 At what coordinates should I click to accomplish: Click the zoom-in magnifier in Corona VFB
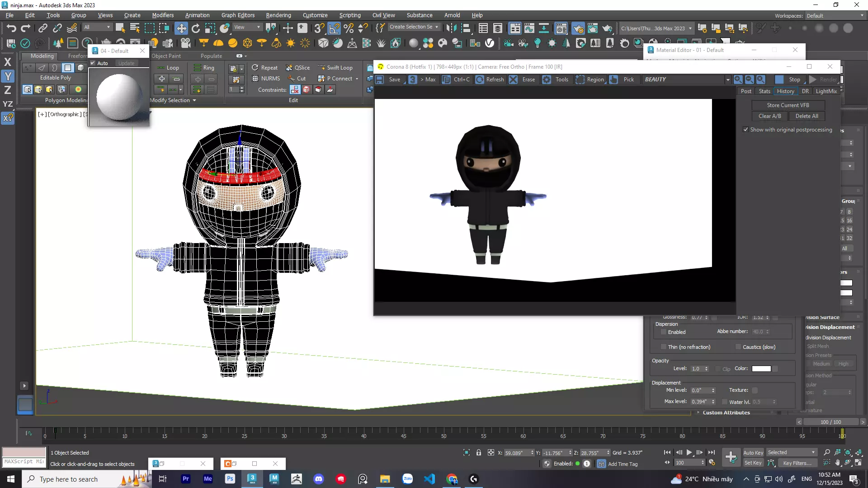738,80
